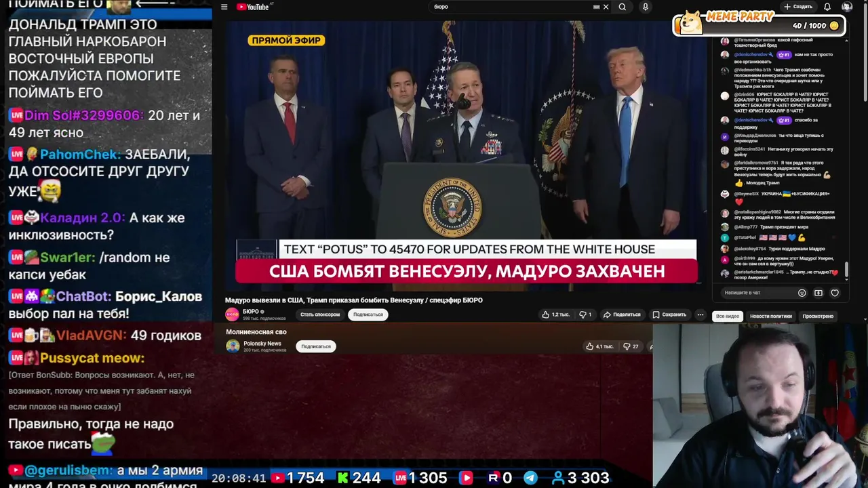
Task: Click the 'Создать' create button
Action: pyautogui.click(x=798, y=7)
